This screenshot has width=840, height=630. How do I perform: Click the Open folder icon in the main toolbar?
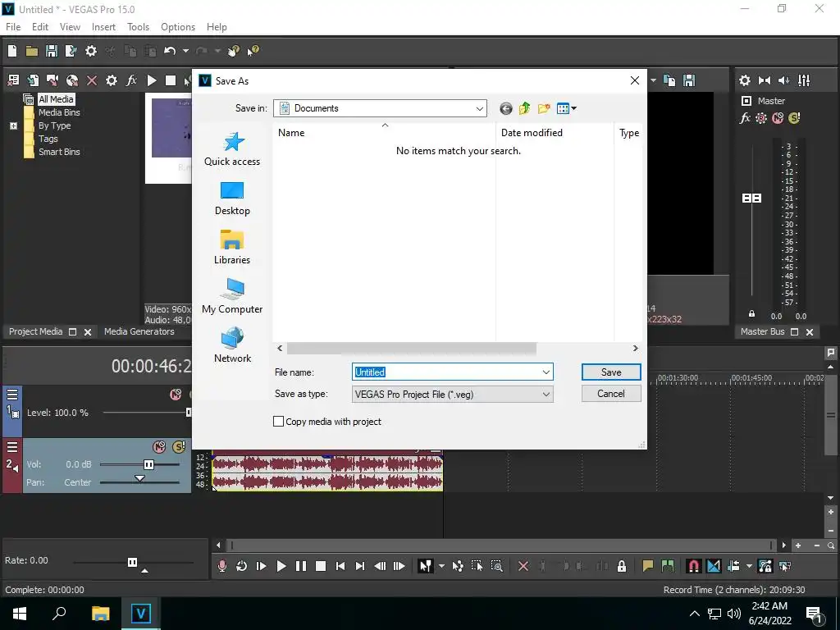click(x=32, y=51)
